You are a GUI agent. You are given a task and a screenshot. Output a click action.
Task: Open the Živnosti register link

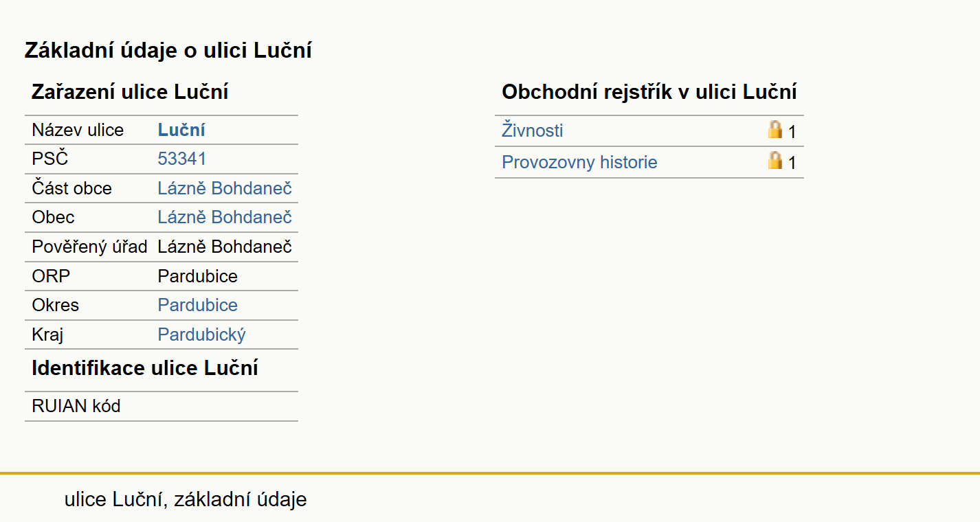(533, 130)
